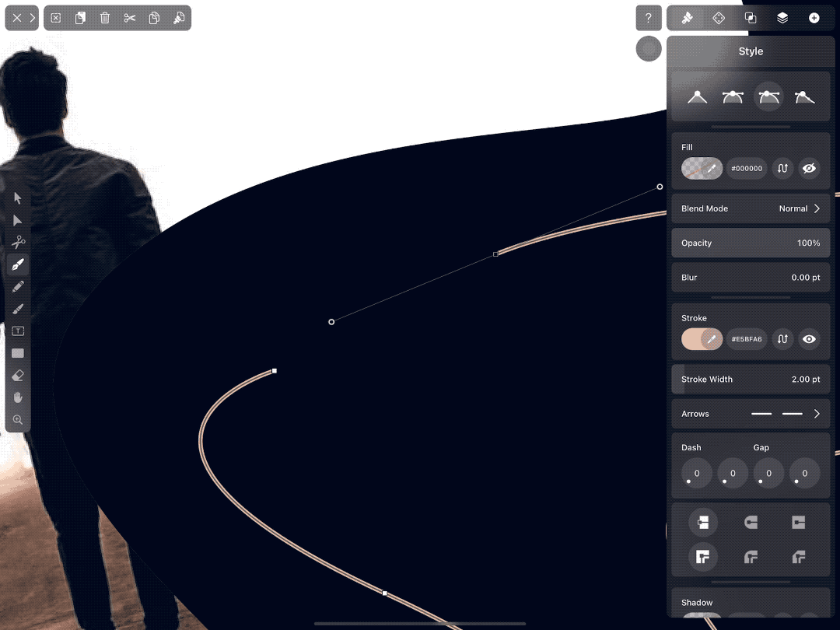Click the Opacity slider
The image size is (840, 630).
click(751, 243)
